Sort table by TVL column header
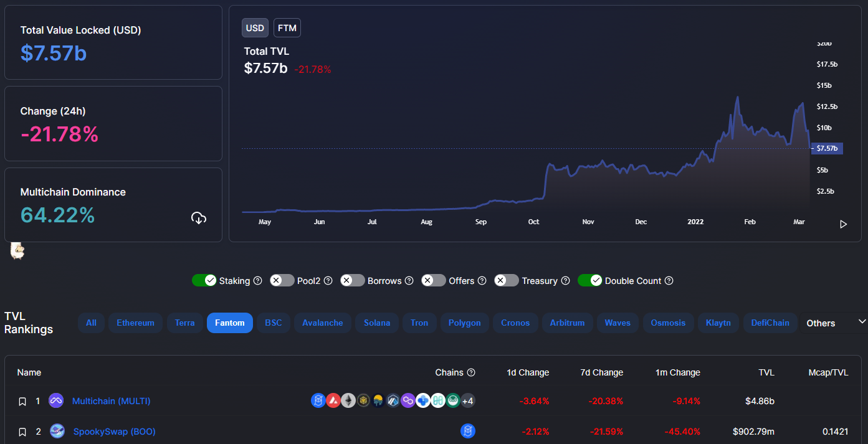 (x=766, y=372)
